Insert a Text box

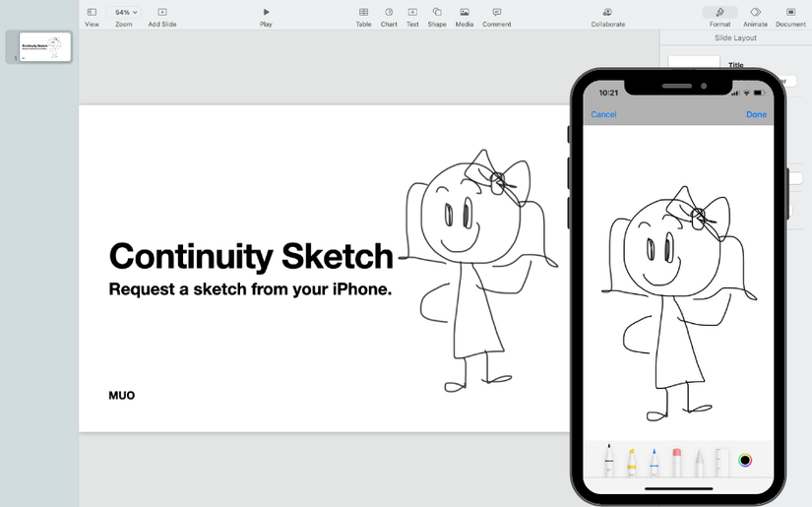click(x=412, y=17)
